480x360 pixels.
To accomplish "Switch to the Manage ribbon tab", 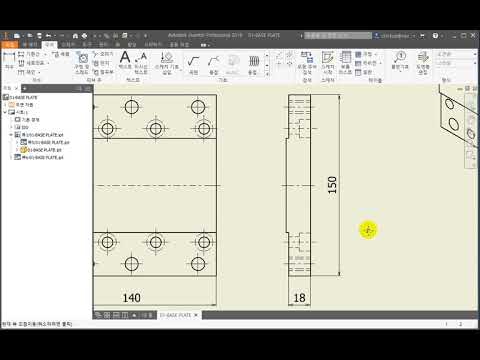I will [103, 44].
